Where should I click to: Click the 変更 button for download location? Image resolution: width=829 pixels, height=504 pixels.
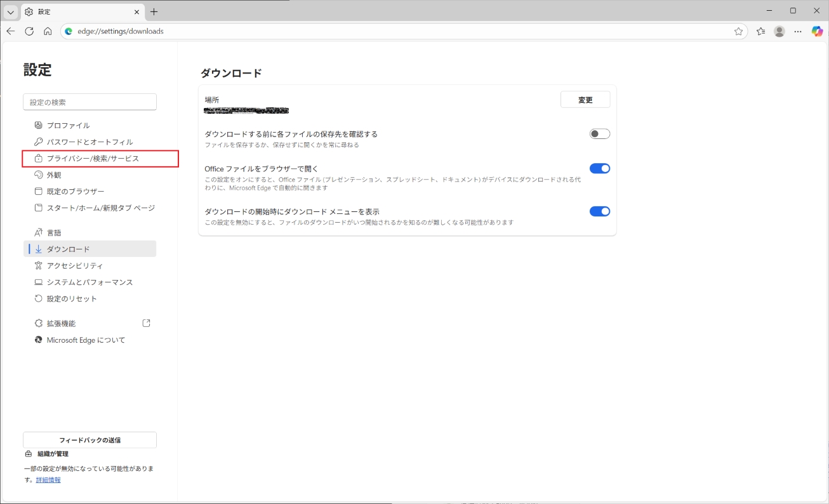tap(585, 100)
